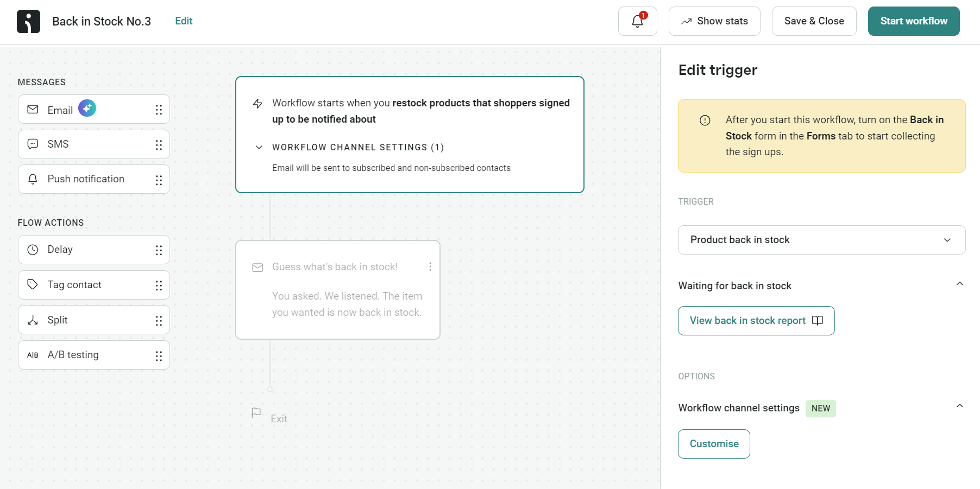Click the Exit flag icon
This screenshot has width=980, height=489.
coord(256,412)
